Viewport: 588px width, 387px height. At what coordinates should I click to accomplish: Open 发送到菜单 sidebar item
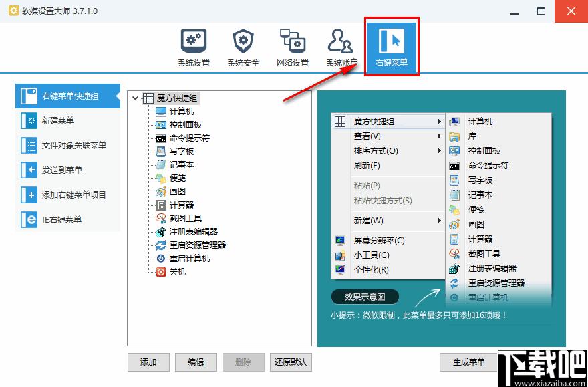[68, 170]
